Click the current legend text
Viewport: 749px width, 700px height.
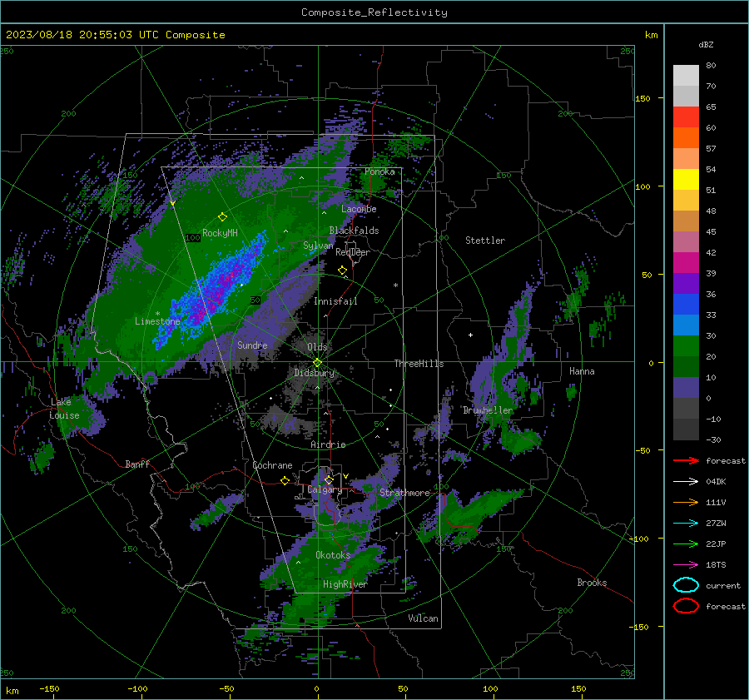point(723,586)
